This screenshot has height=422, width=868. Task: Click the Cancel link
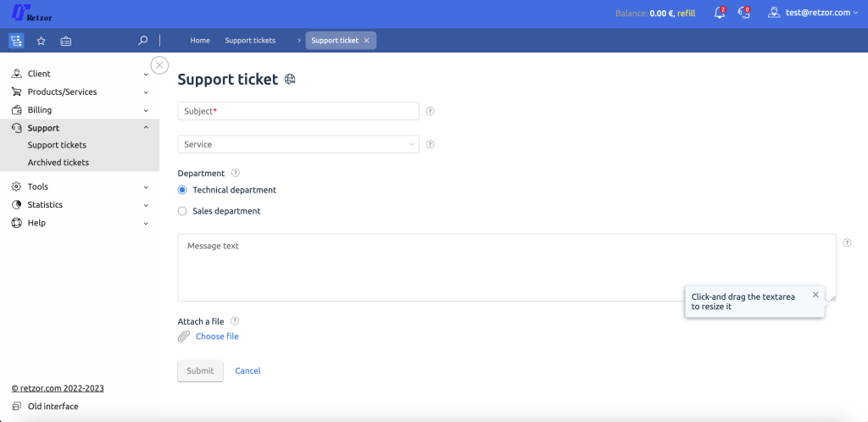248,371
